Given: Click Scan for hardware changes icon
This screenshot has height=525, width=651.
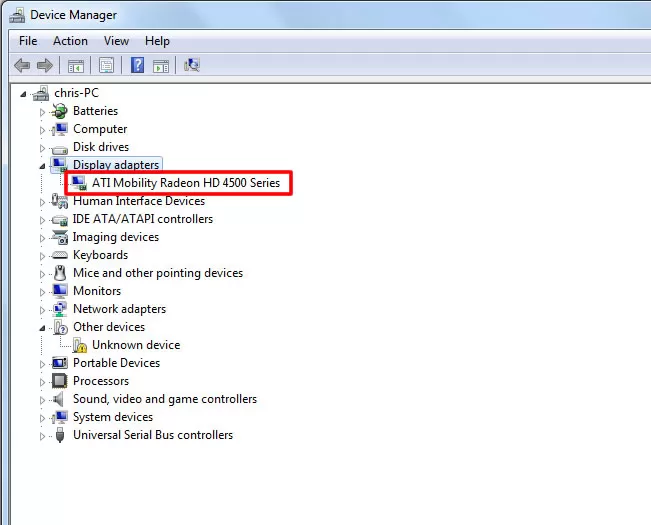Looking at the screenshot, I should pos(192,65).
